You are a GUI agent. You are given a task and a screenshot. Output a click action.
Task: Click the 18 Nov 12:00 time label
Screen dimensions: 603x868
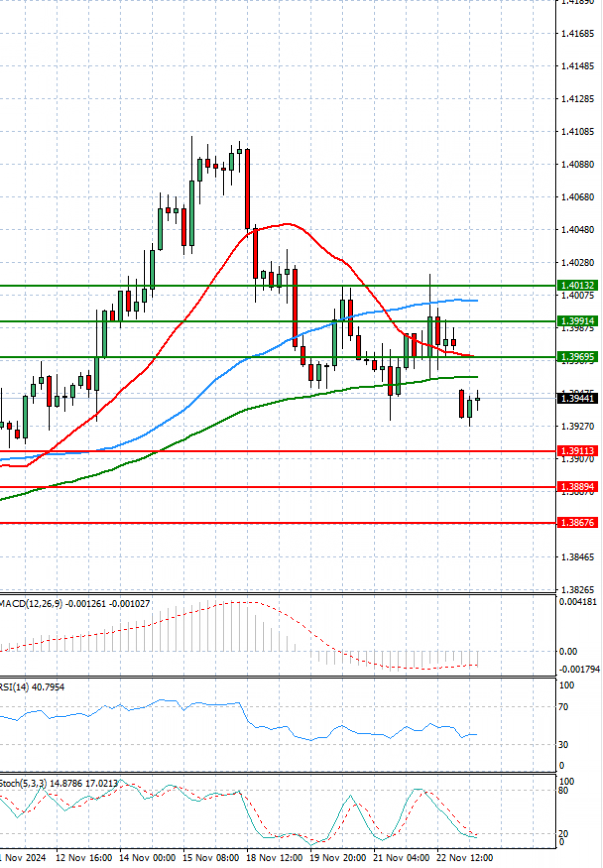pyautogui.click(x=274, y=857)
